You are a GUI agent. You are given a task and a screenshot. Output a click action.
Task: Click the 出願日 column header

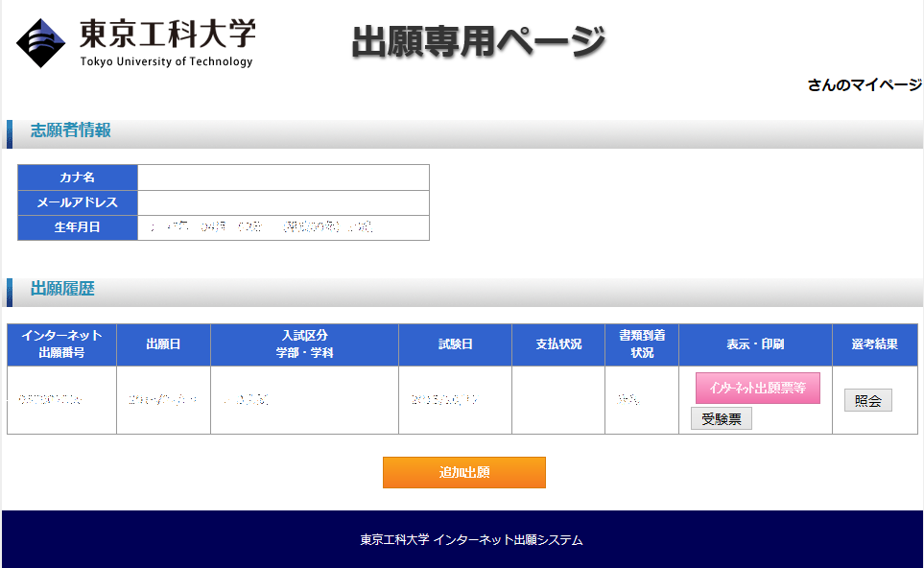click(163, 344)
